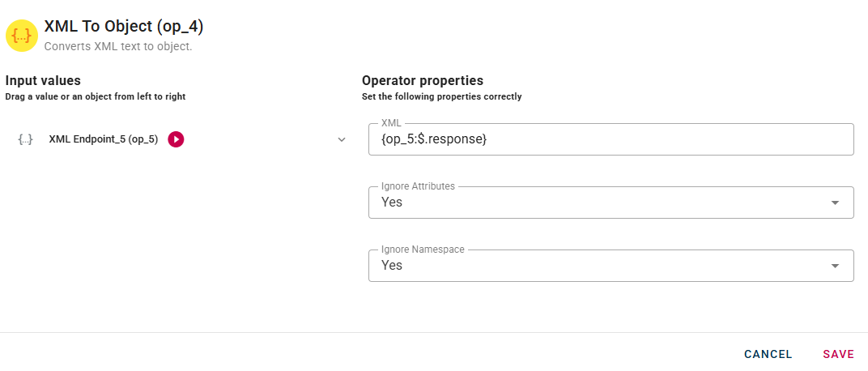Viewport: 868px width, 371px height.
Task: Click the {op_5:$.response} expression text
Action: (434, 139)
